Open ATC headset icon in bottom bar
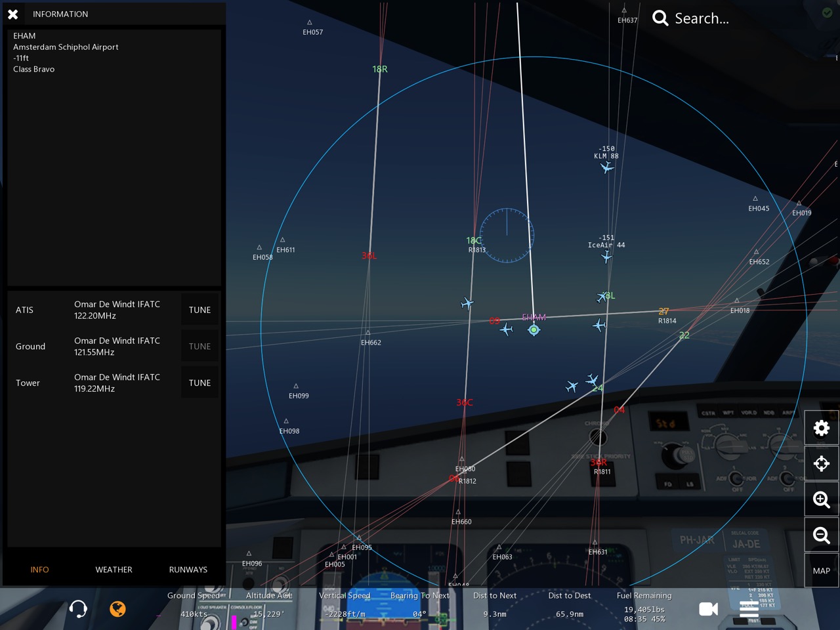Screen dimensions: 840x630 point(78,609)
